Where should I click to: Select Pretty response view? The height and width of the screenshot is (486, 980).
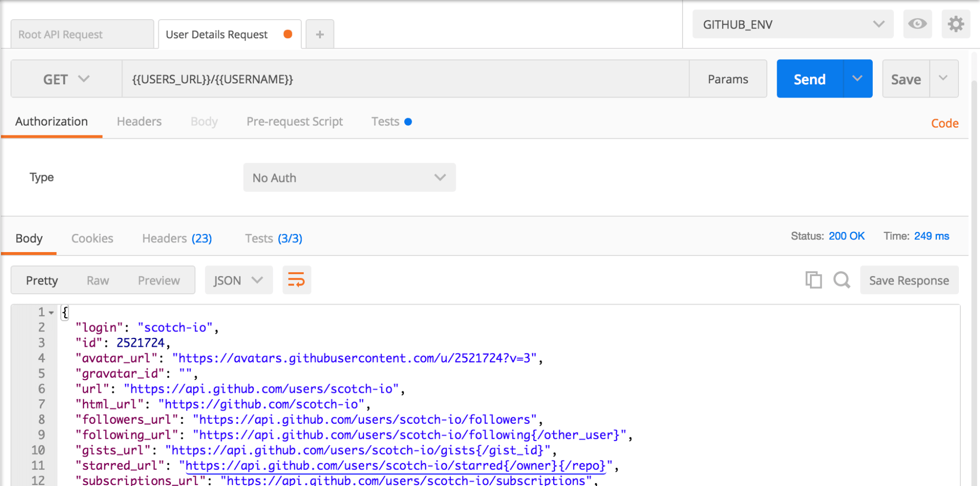(x=42, y=281)
